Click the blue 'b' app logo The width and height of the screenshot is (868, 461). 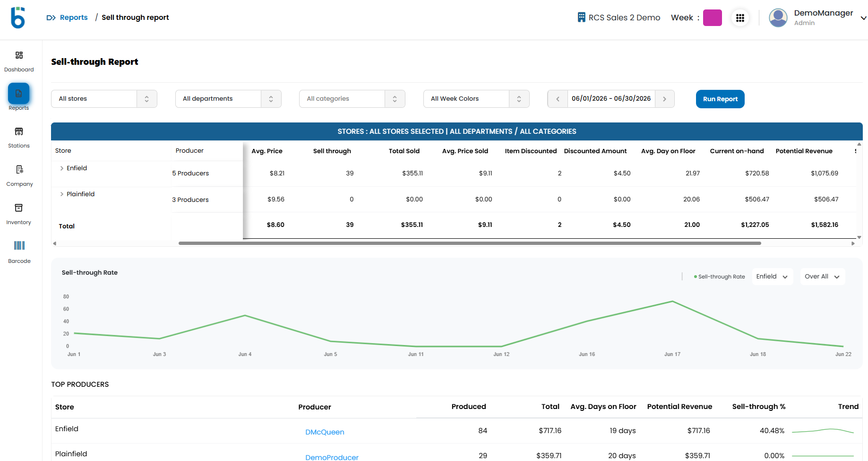pyautogui.click(x=18, y=18)
